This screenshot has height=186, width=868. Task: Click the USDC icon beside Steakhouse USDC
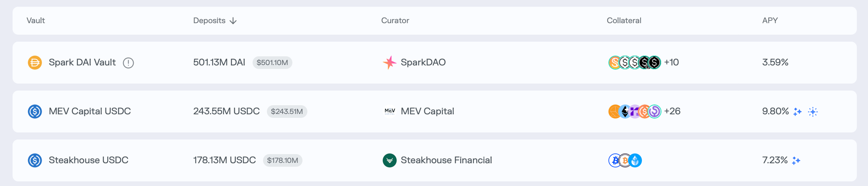click(35, 160)
